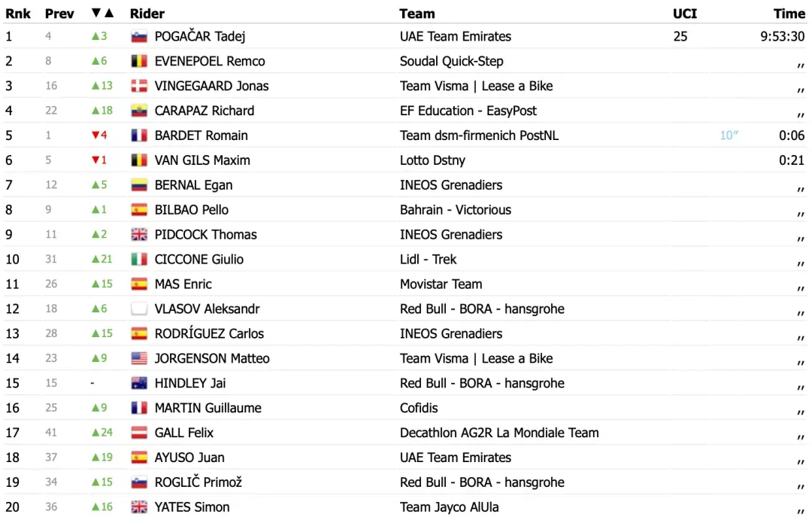Screen dimensions: 812x517
Task: Click the British flag beside Pidcock
Action: click(x=139, y=236)
